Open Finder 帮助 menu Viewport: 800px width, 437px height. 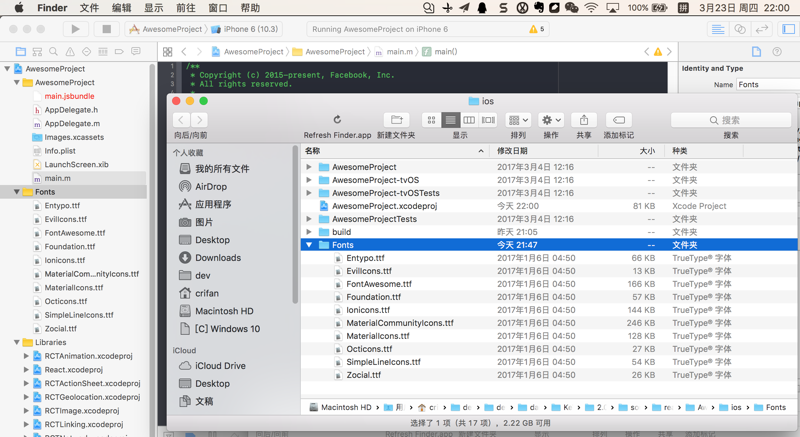(250, 8)
